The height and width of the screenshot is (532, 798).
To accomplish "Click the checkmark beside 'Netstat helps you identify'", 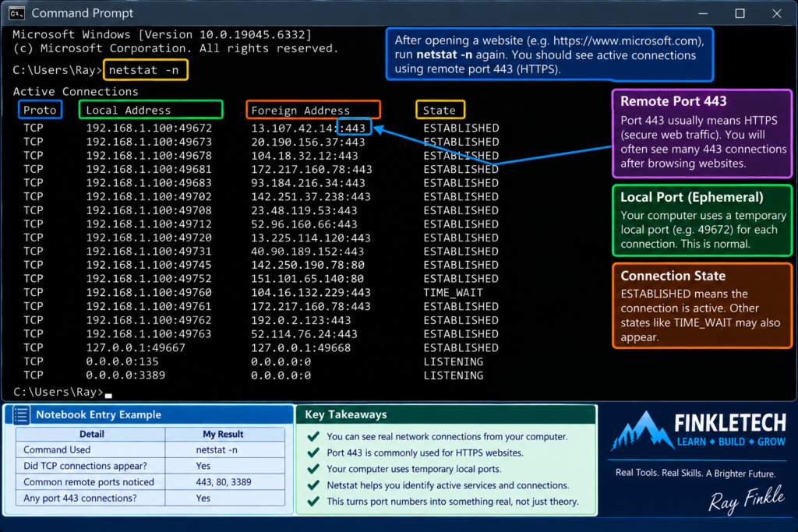I will click(x=313, y=485).
